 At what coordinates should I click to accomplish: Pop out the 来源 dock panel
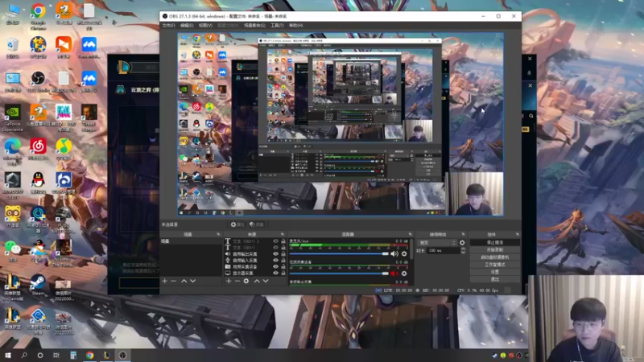(283, 234)
